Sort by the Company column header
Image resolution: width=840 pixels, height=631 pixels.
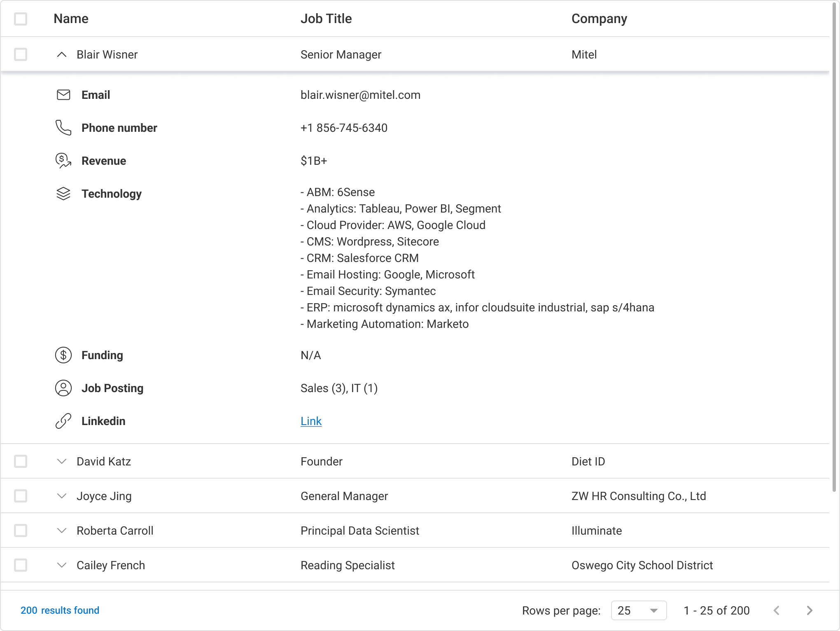tap(599, 19)
